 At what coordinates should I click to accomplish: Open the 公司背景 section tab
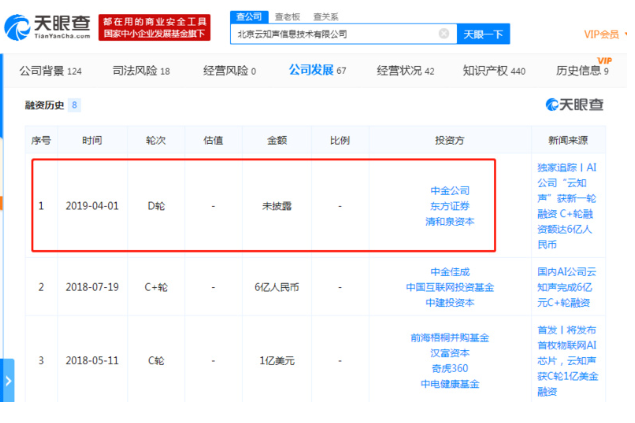(x=50, y=71)
